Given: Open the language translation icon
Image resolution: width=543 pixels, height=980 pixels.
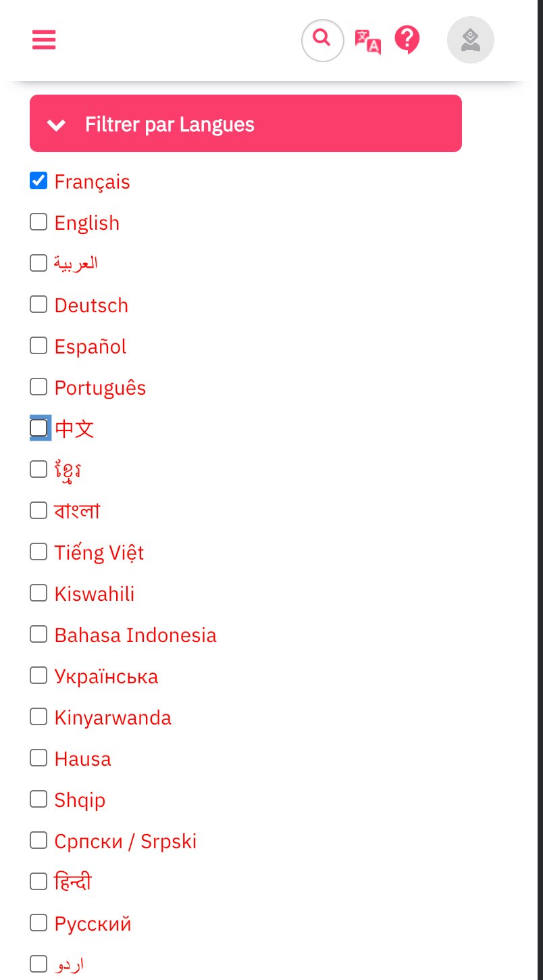Looking at the screenshot, I should 368,41.
